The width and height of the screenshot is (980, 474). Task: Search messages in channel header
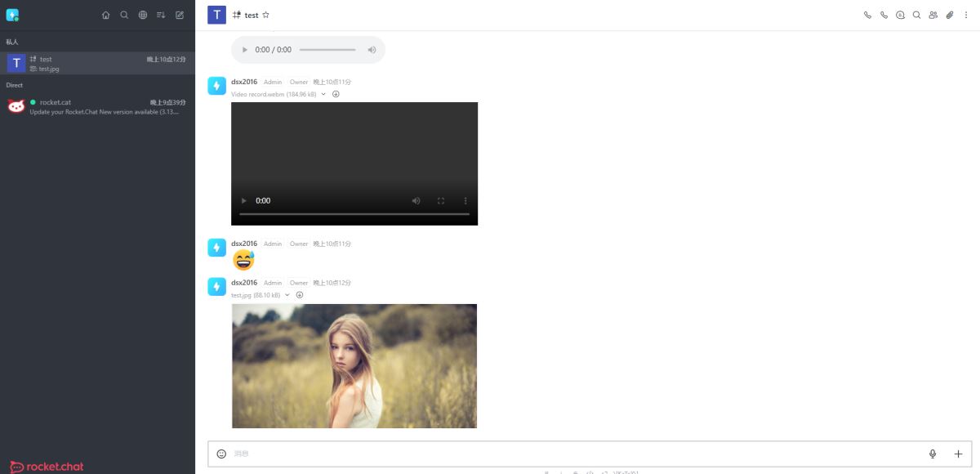[916, 15]
